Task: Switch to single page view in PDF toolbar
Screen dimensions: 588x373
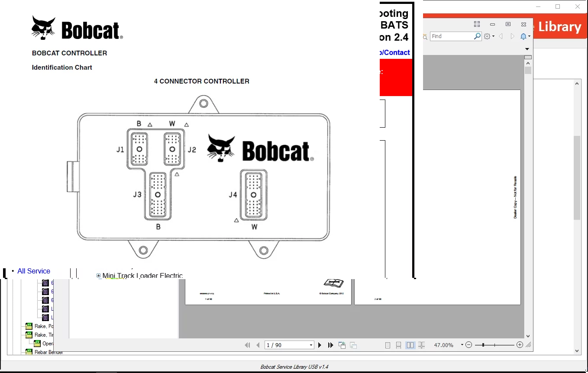Action: pos(387,345)
